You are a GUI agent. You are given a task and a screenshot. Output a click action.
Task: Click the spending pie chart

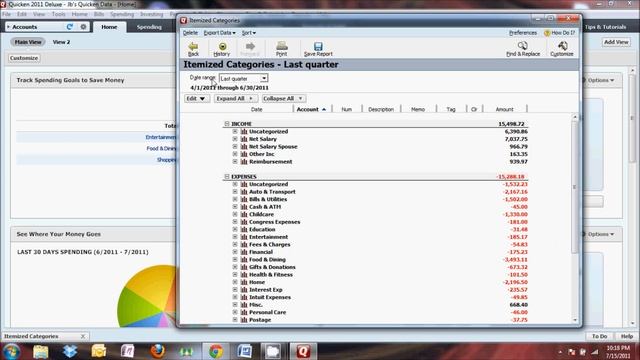(147, 296)
